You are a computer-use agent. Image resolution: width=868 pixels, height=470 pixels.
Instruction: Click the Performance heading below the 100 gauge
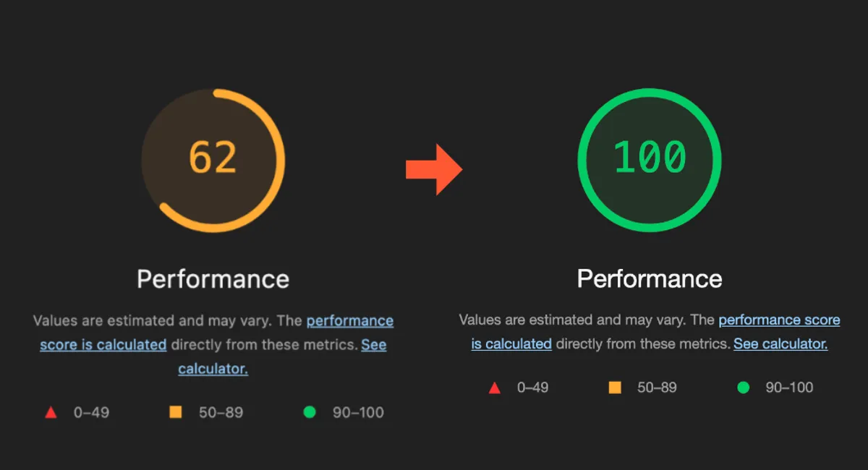(x=650, y=279)
